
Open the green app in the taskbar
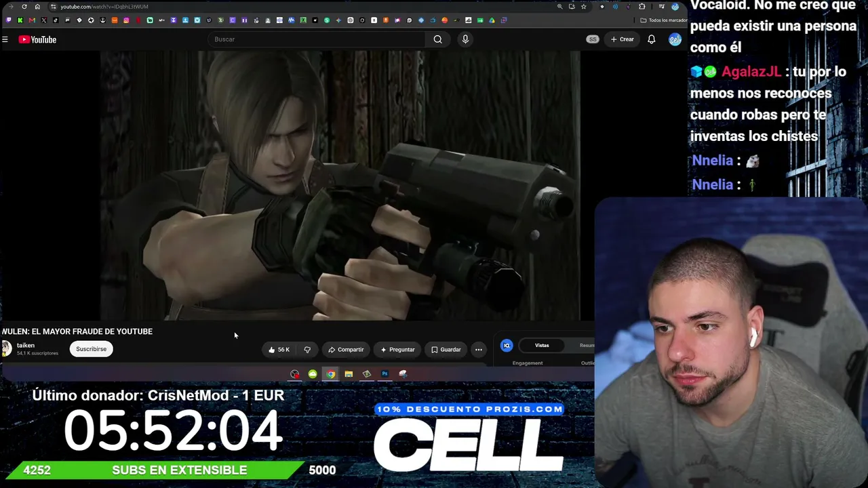click(x=313, y=374)
